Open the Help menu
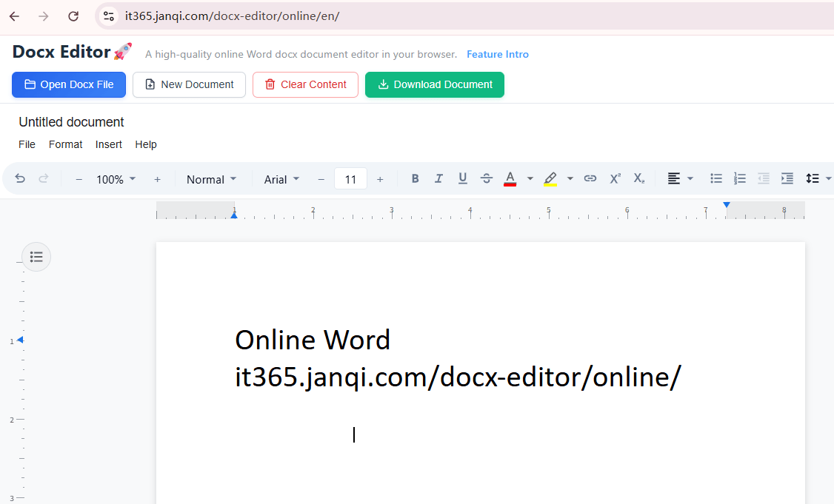Screen dimensions: 834x504 pos(146,144)
